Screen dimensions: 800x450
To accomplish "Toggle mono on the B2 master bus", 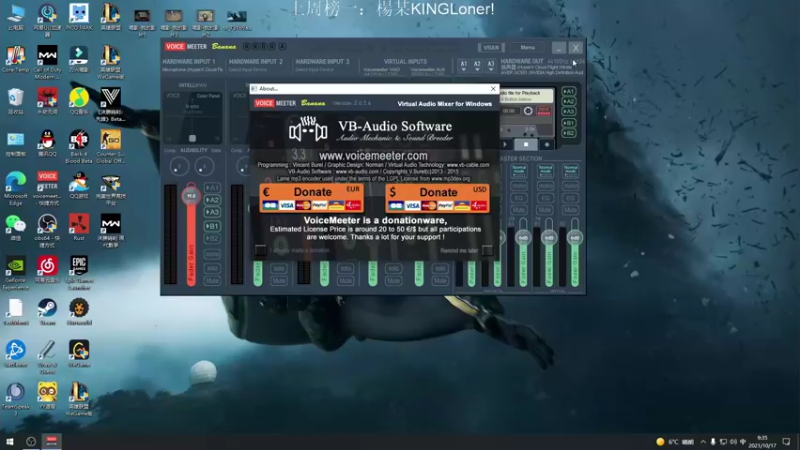I will point(570,186).
